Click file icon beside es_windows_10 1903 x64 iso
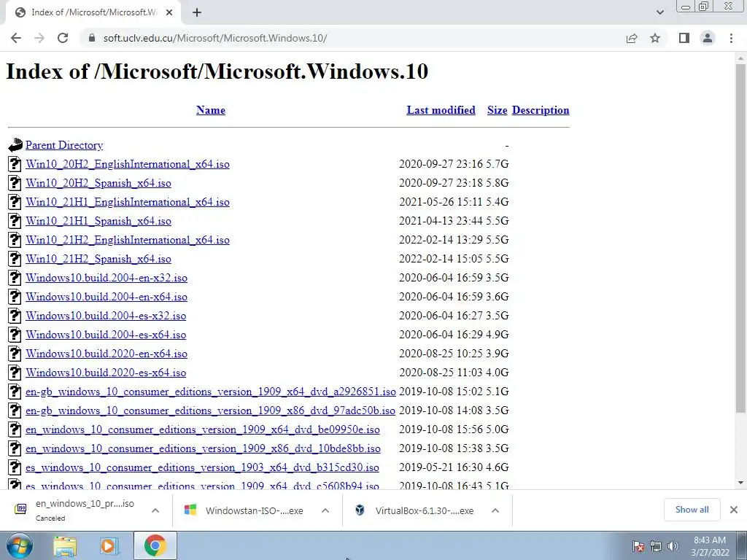This screenshot has height=560, width=747. (15, 467)
